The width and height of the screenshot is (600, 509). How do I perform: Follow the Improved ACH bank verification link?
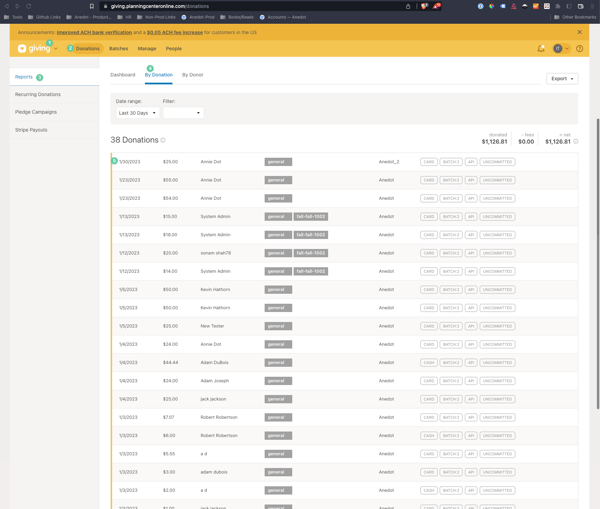tap(94, 33)
